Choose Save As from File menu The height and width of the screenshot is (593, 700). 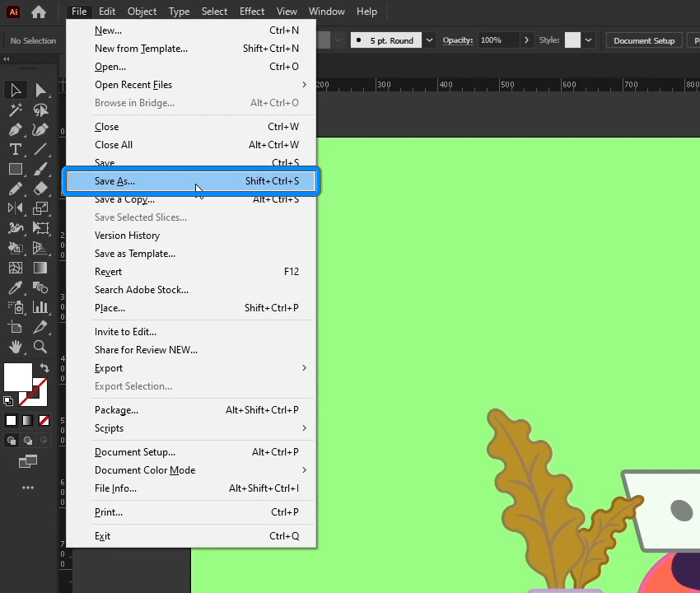coord(114,181)
